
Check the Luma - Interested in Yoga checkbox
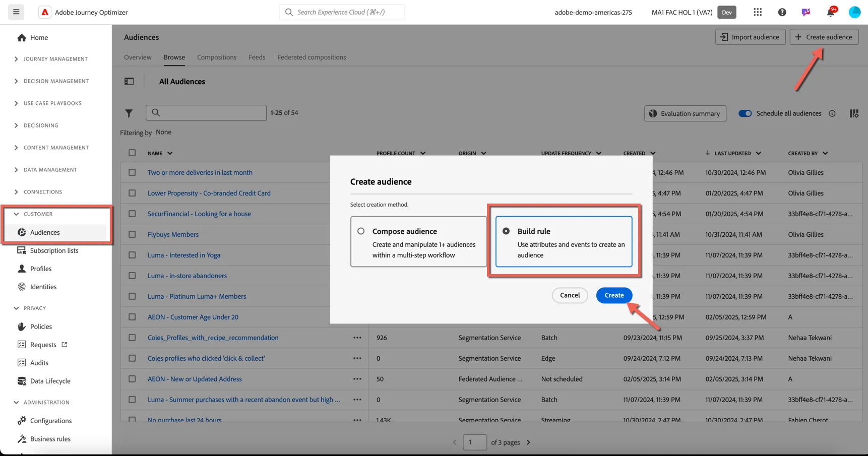132,255
